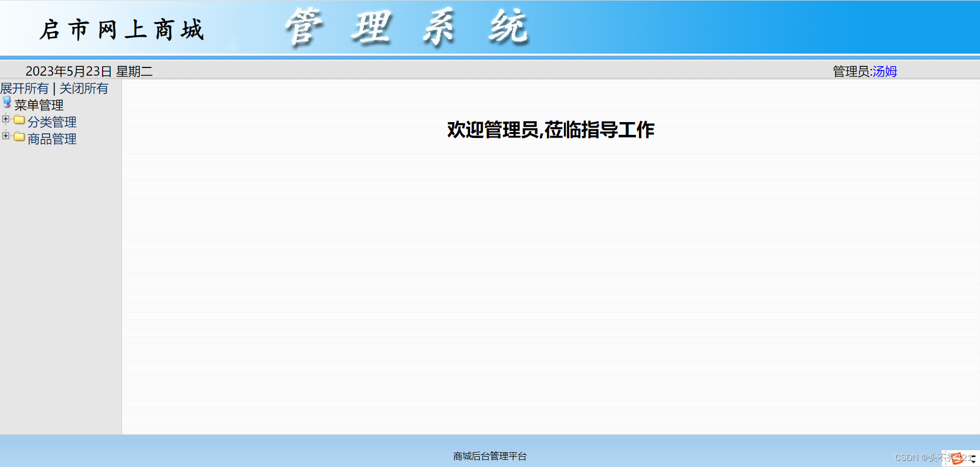Screen dimensions: 980x467
Task: Open the 分类管理 menu item
Action: coord(52,122)
